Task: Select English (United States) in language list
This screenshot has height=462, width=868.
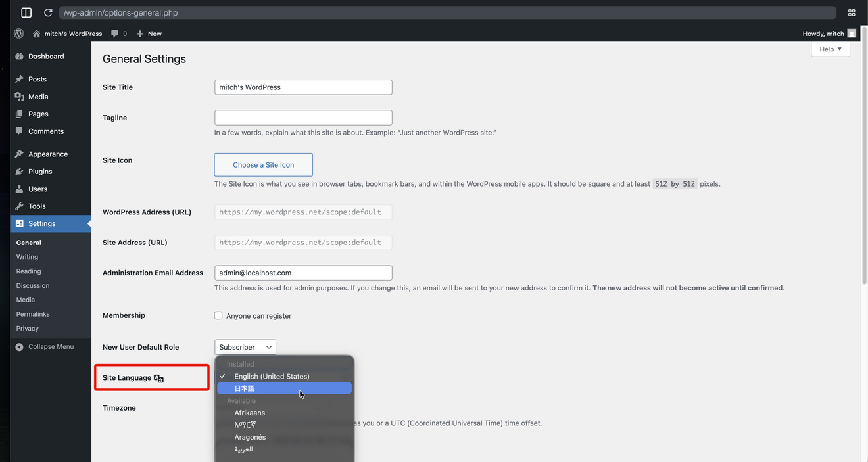Action: [x=284, y=376]
